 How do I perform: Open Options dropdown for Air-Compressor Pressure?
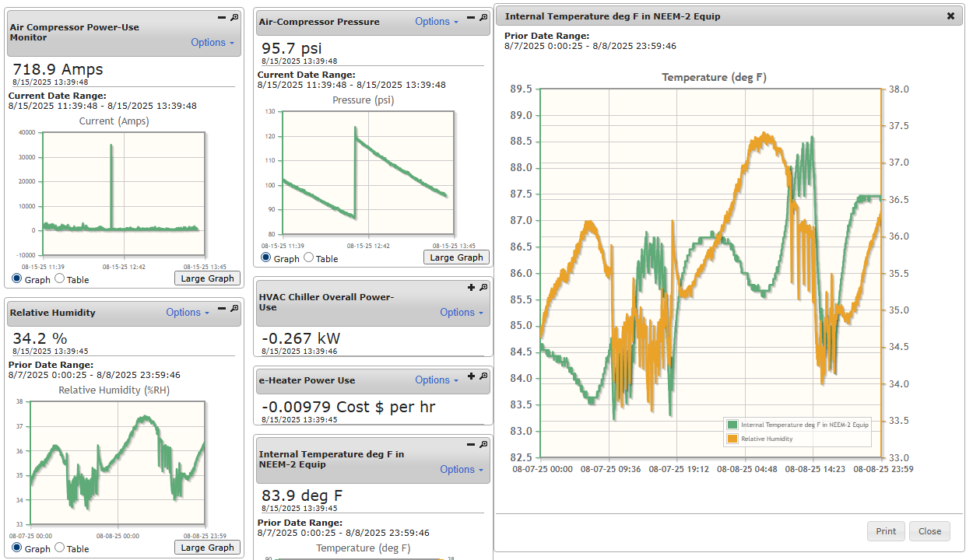tap(436, 22)
